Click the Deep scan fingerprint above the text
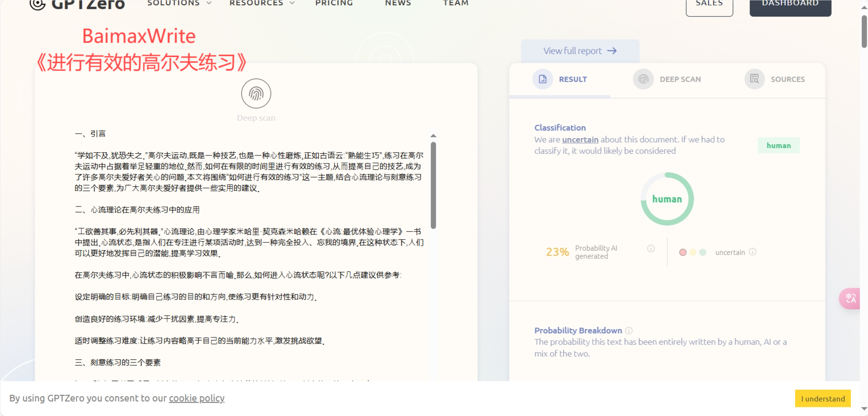Screen dimensions: 868x416 (256, 94)
